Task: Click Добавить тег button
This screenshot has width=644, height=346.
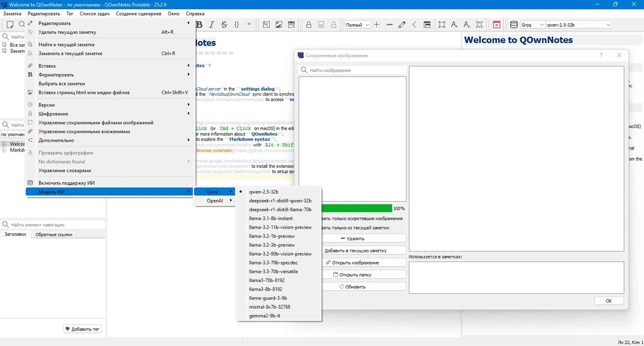Action: pos(83,329)
